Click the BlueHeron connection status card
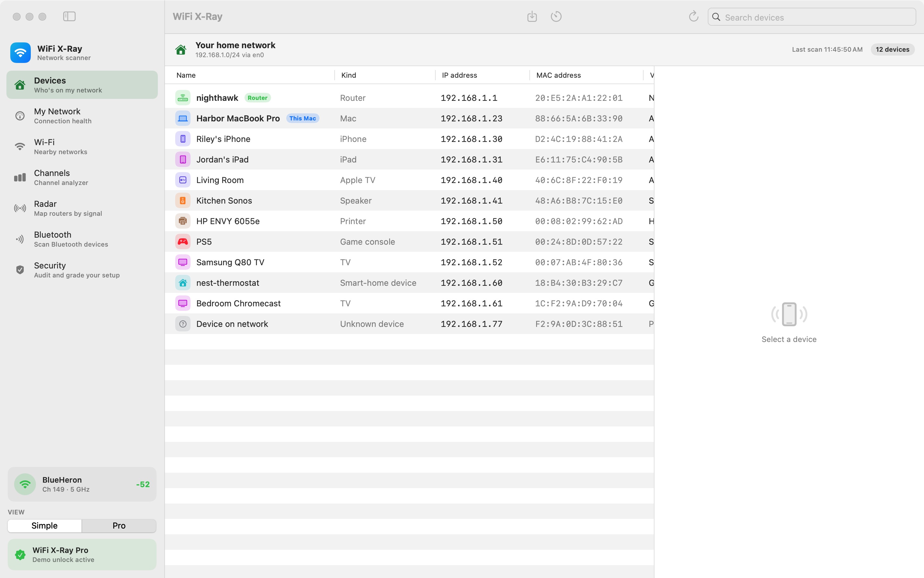This screenshot has height=578, width=924. coord(82,484)
